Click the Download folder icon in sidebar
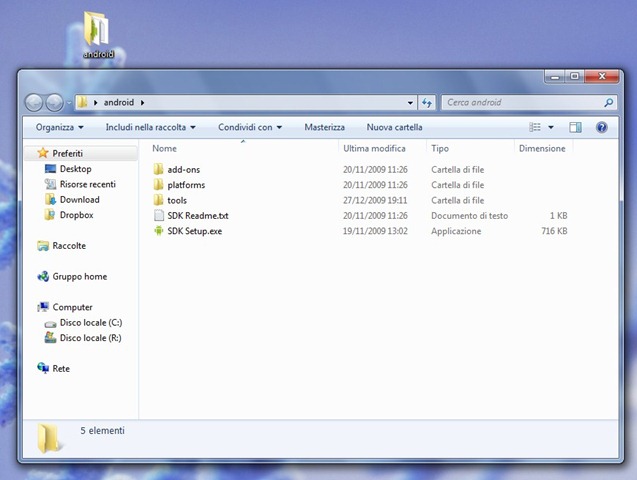The image size is (637, 480). (50, 199)
